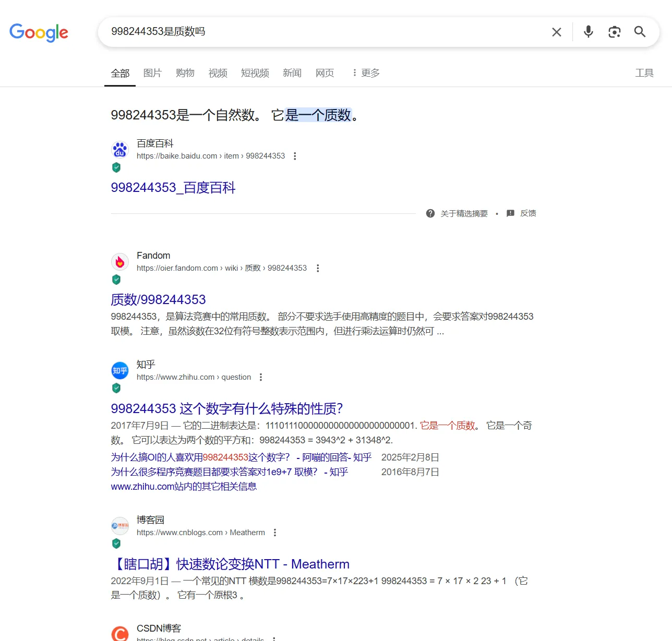Switch to the 短视频 tab
This screenshot has width=672, height=641.
(x=255, y=73)
